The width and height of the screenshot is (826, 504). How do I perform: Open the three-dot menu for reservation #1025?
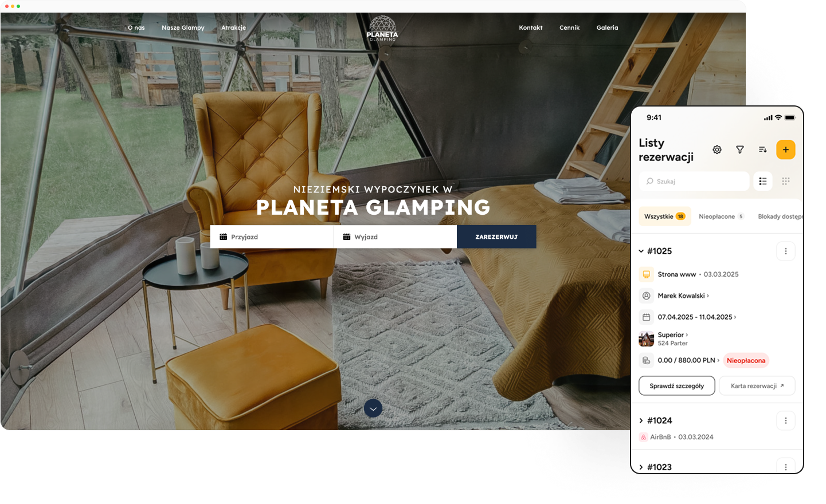pyautogui.click(x=786, y=251)
